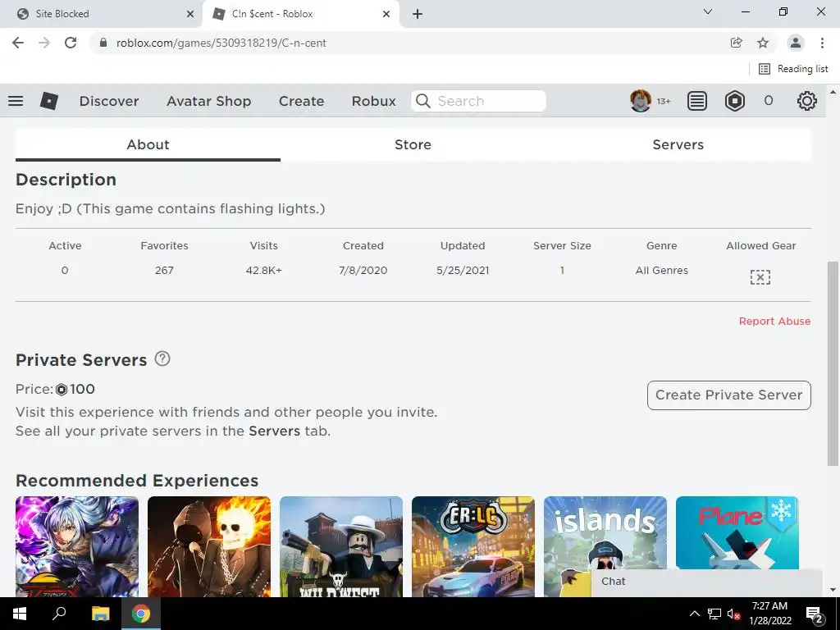
Task: Open the user avatar profile icon
Action: coord(640,101)
